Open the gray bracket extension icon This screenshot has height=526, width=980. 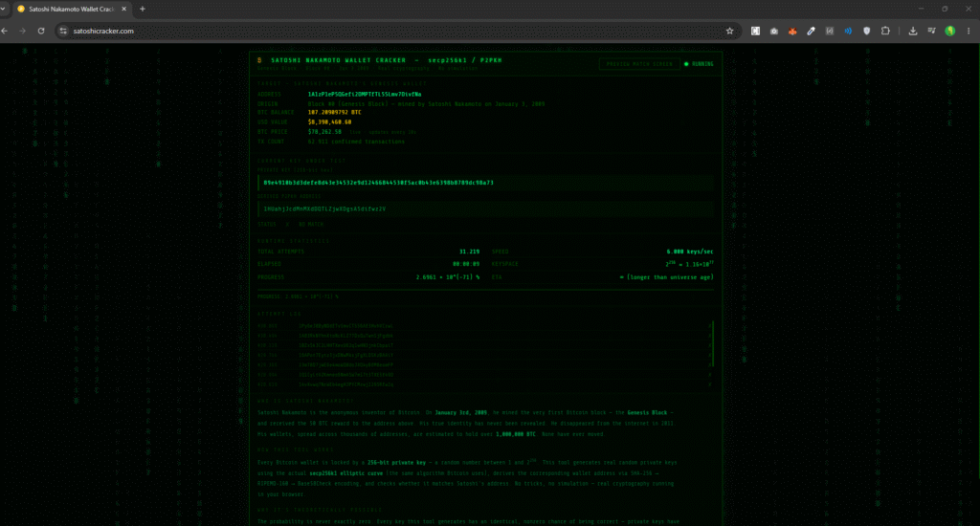(830, 31)
